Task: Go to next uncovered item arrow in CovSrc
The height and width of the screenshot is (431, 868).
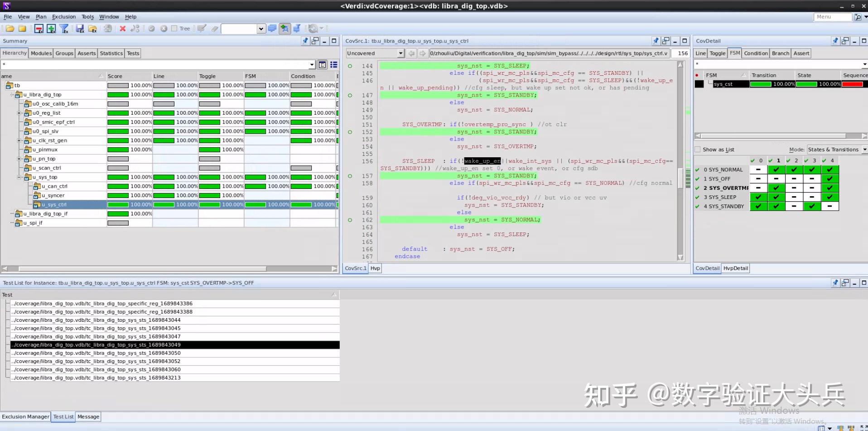Action: click(422, 53)
